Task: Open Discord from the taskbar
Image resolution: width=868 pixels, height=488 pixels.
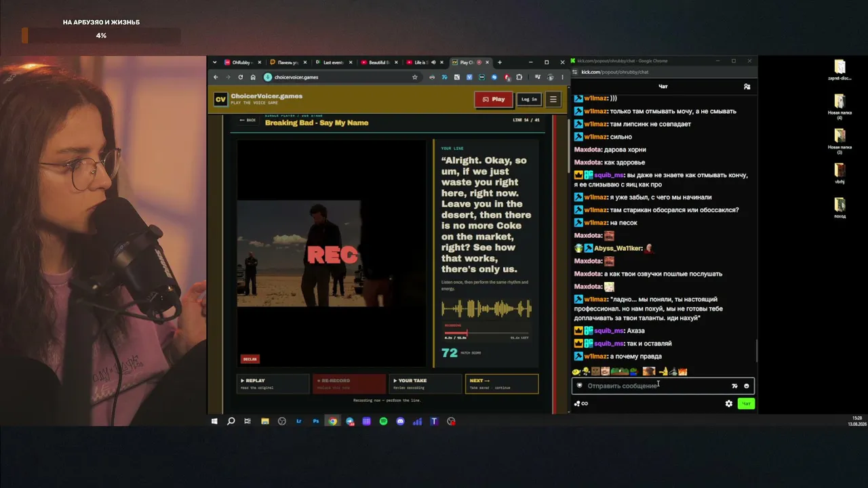Action: (x=400, y=422)
